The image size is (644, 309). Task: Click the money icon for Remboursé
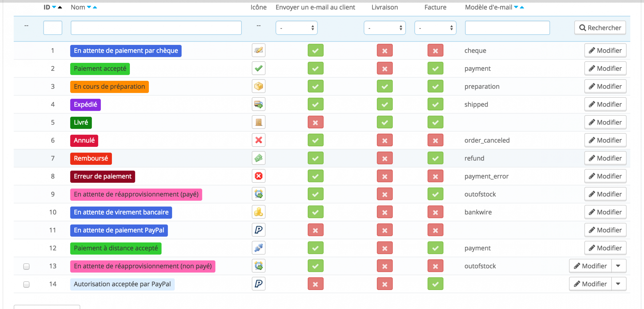coord(258,158)
